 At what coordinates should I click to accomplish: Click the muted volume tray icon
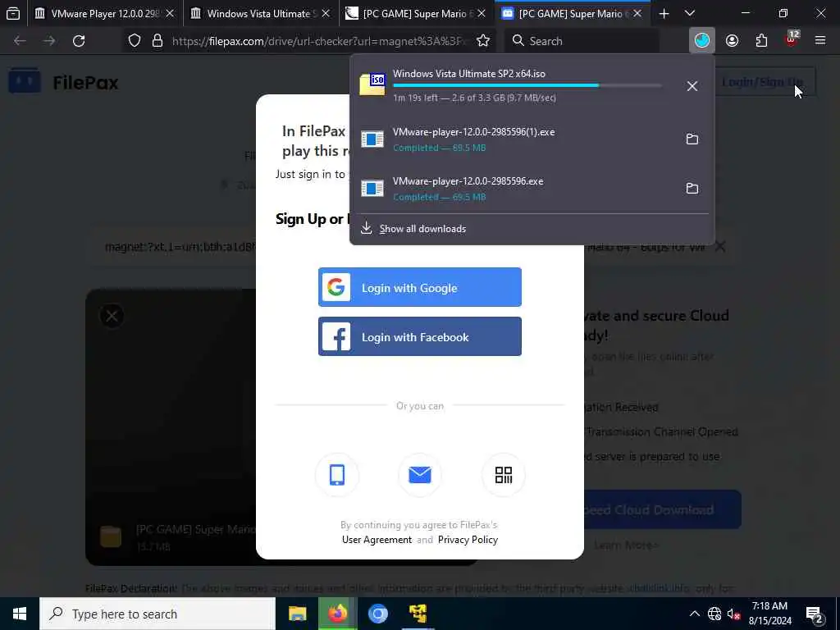click(x=734, y=614)
